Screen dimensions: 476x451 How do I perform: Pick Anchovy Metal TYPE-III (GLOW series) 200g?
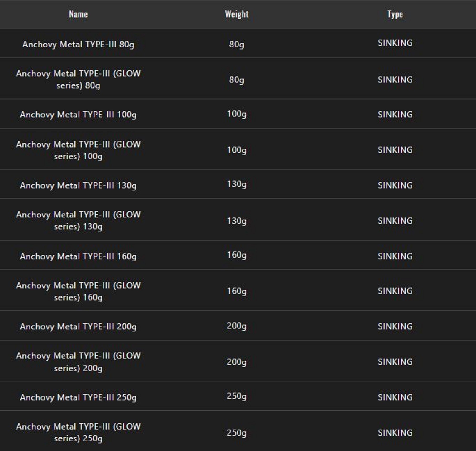(78, 362)
